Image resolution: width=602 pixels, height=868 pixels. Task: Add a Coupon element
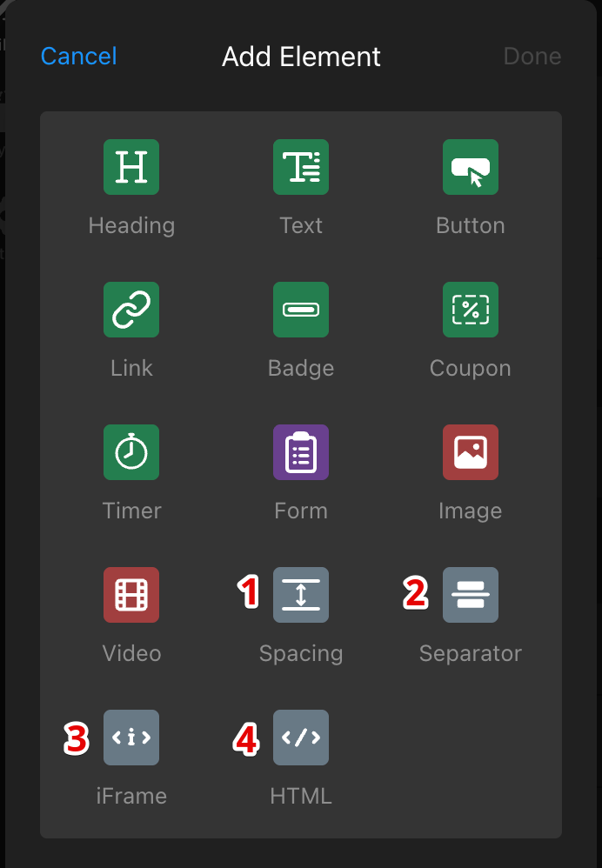point(471,310)
